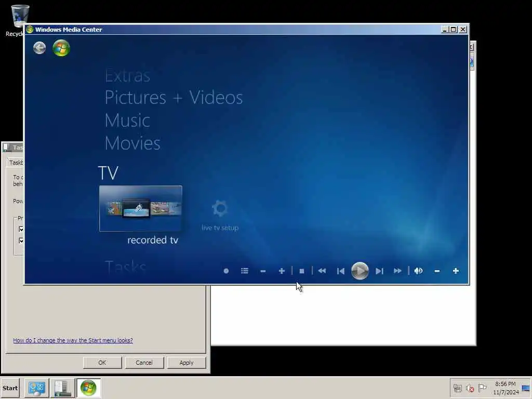Skip forward with the next track button
532x399 pixels.
[379, 271]
